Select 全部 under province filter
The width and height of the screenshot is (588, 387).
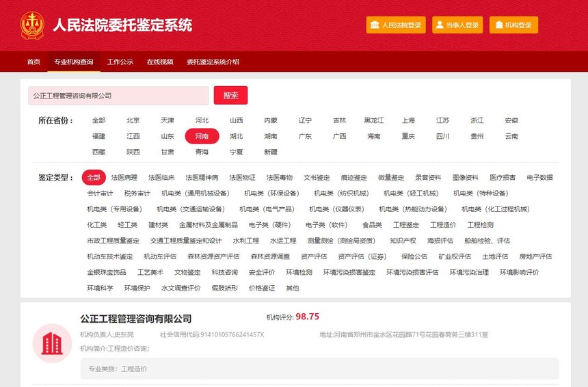[x=99, y=120]
